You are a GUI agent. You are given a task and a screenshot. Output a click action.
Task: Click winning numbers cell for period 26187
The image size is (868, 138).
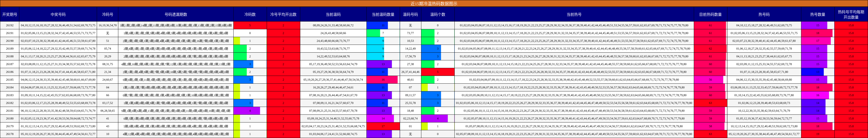tap(58, 64)
